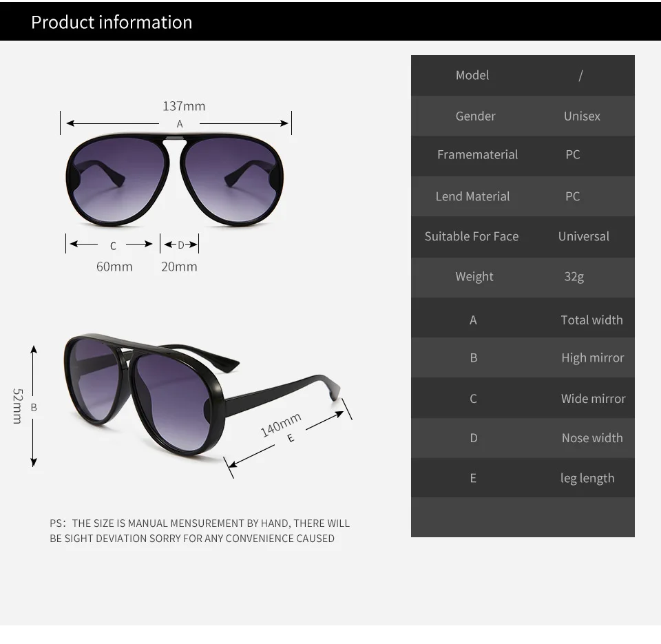Click the Total width cell
The height and width of the screenshot is (644, 661).
click(x=591, y=320)
